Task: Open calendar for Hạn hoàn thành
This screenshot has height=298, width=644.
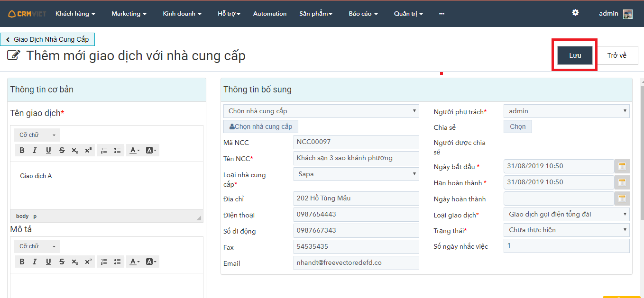Action: click(x=622, y=182)
